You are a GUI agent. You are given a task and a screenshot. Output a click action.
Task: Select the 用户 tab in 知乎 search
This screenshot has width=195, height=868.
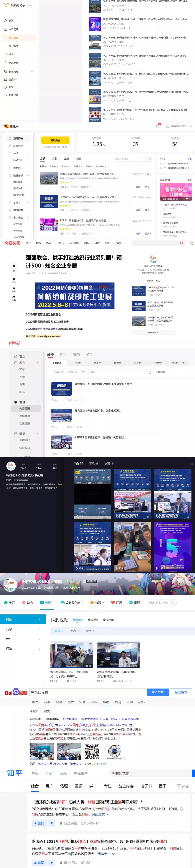[x=49, y=786]
